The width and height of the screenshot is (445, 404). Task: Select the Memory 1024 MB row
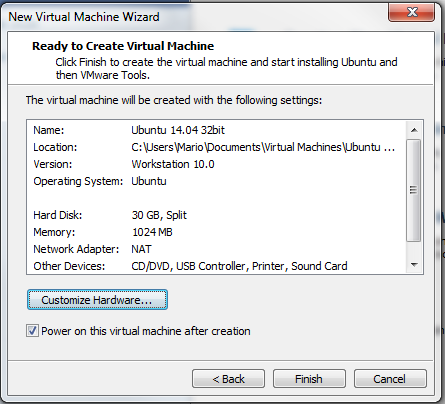click(216, 232)
